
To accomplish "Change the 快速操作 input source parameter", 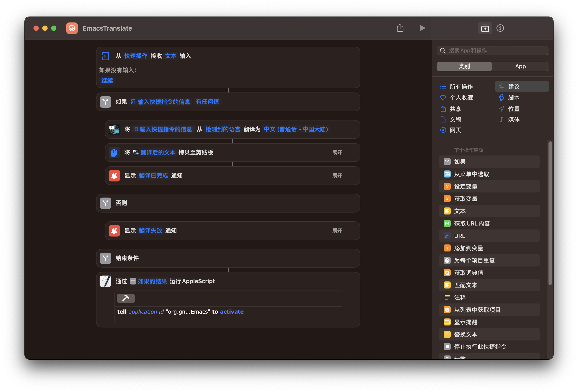I will [x=136, y=56].
